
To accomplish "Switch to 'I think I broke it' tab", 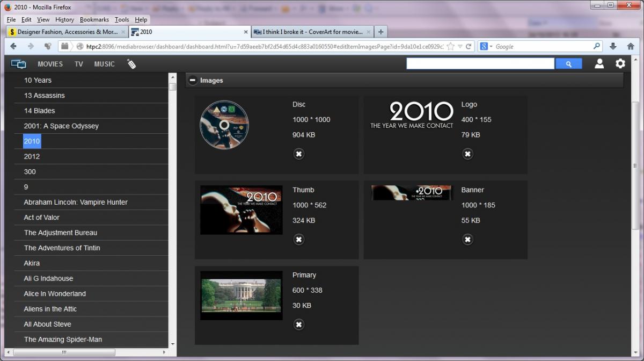I will pyautogui.click(x=312, y=32).
